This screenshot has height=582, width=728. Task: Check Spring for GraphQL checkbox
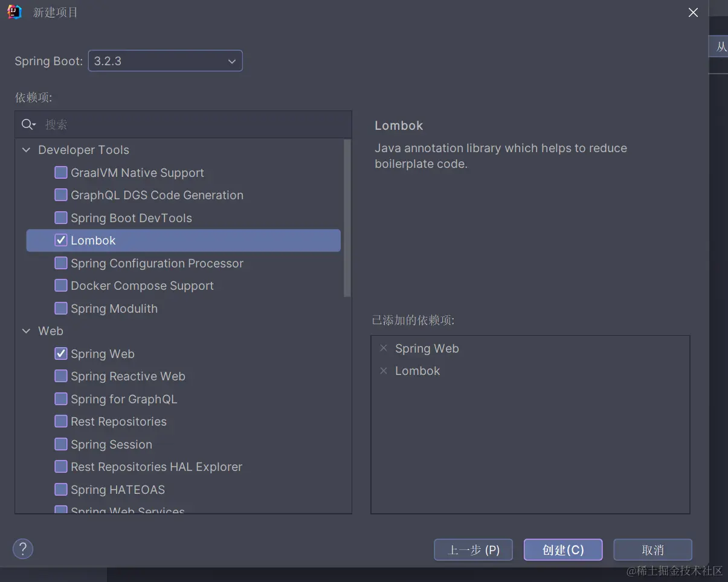61,399
